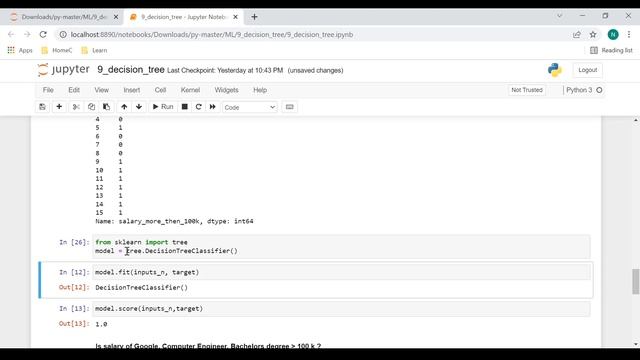Open a new browser tab
Screen dimensions: 640x360
[x=254, y=17]
